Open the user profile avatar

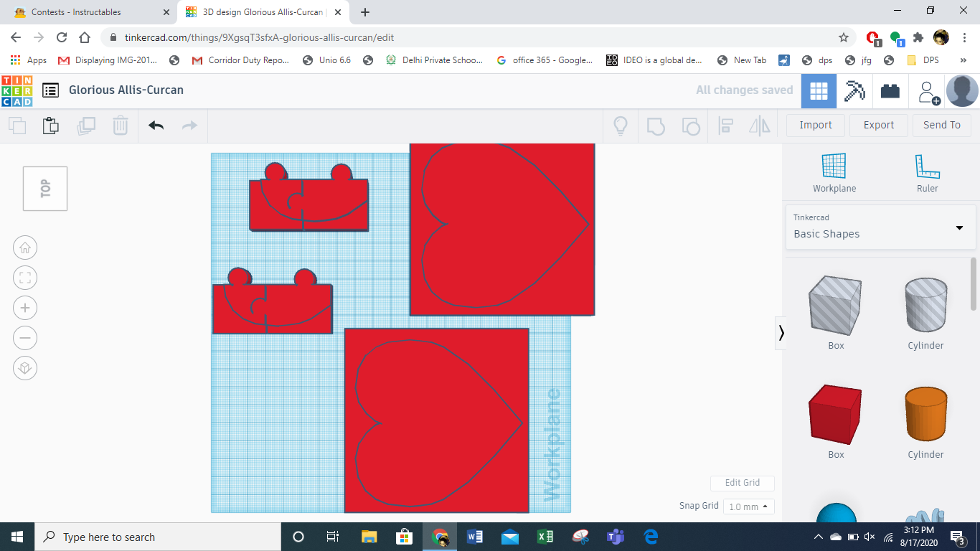click(x=962, y=91)
